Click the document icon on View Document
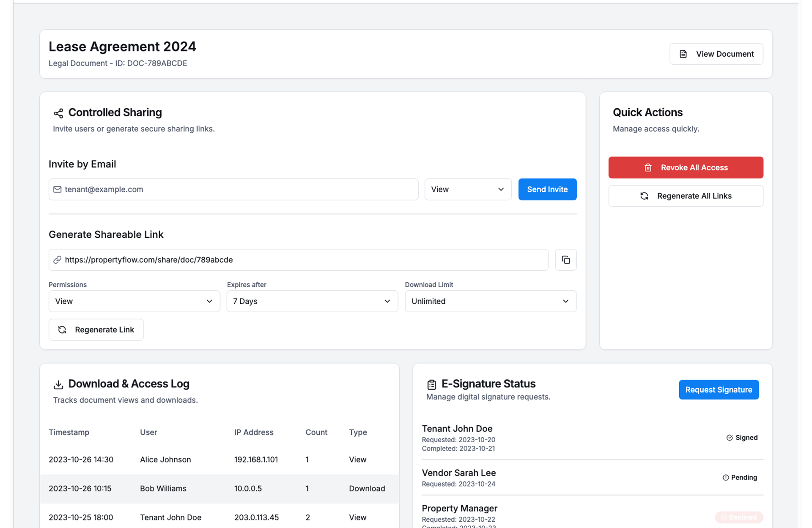812x528 pixels. 683,54
